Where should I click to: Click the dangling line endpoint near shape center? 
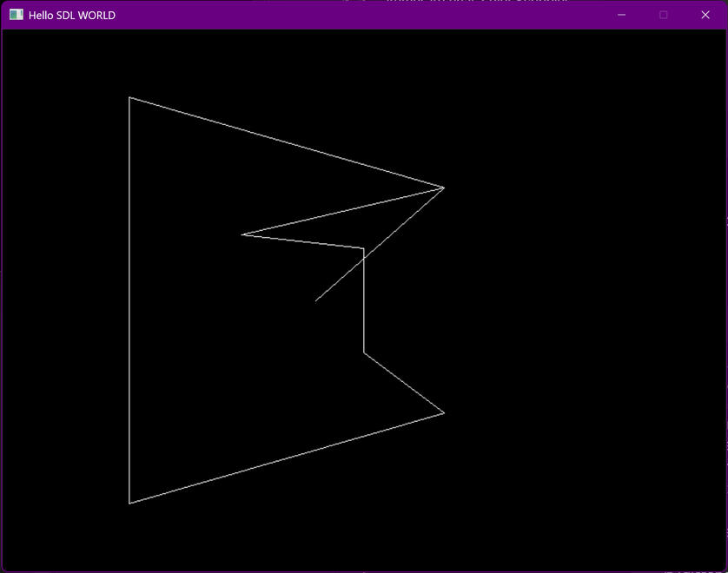315,301
